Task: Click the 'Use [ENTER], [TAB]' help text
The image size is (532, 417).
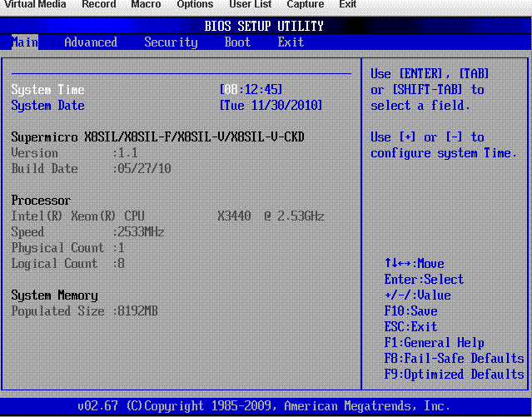Action: pyautogui.click(x=430, y=74)
